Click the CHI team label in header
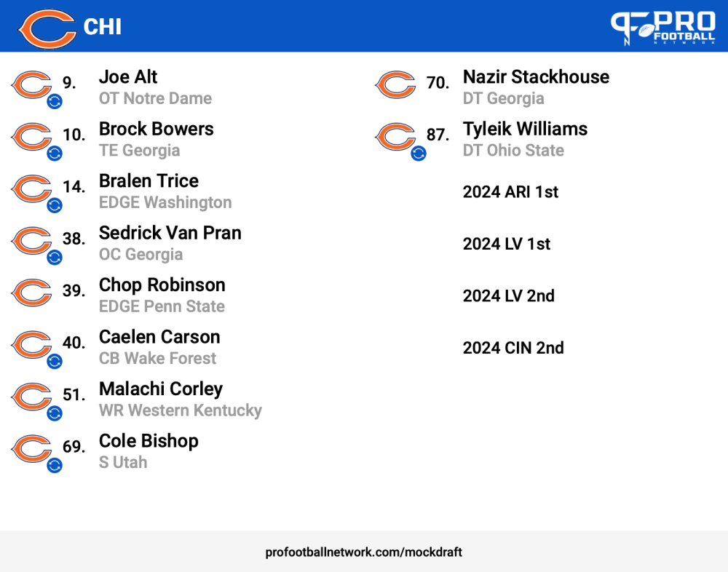This screenshot has width=728, height=572. 102,27
